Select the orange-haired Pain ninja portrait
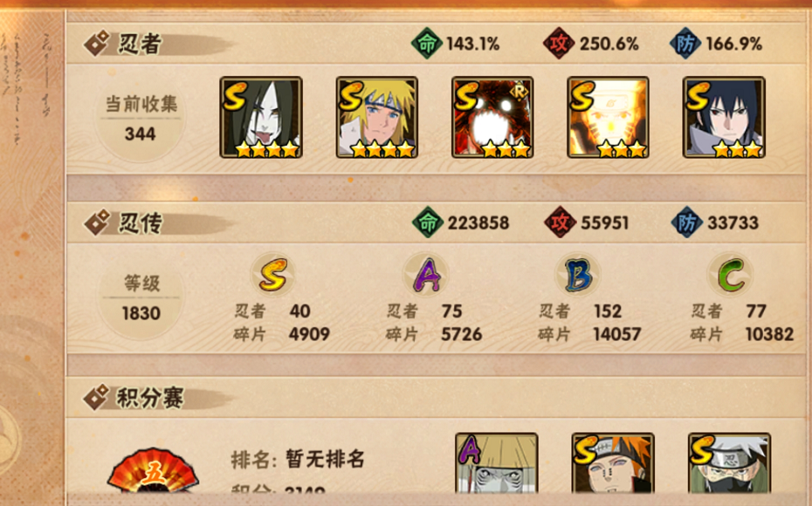The width and height of the screenshot is (812, 506). tap(613, 462)
